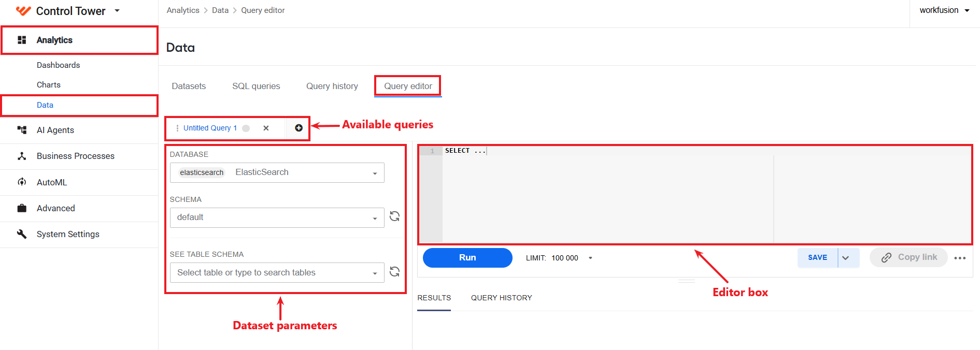Image resolution: width=980 pixels, height=350 pixels.
Task: Switch to the Datasets tab
Action: (189, 86)
